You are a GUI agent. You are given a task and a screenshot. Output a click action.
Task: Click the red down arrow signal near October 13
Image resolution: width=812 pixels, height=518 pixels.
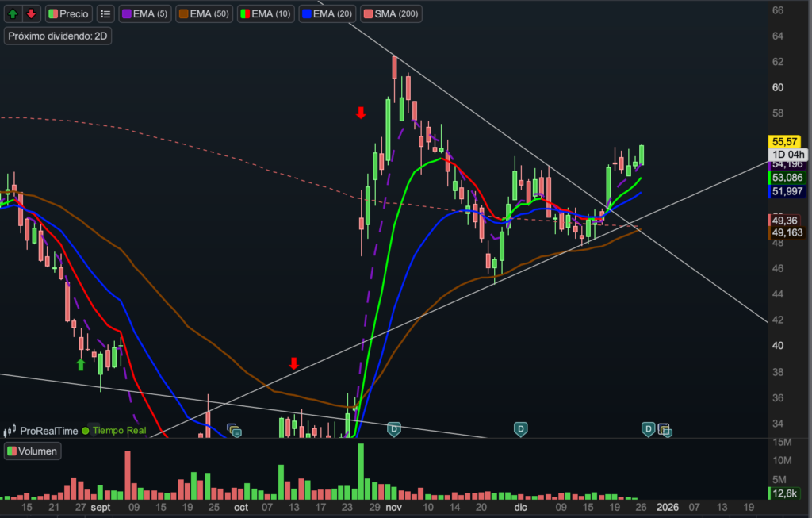(293, 363)
